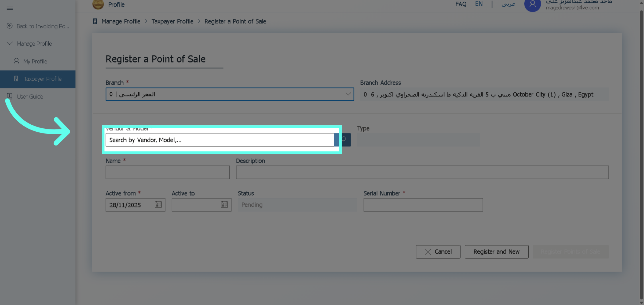Open the My Profile menu item
The width and height of the screenshot is (644, 305).
(x=35, y=61)
